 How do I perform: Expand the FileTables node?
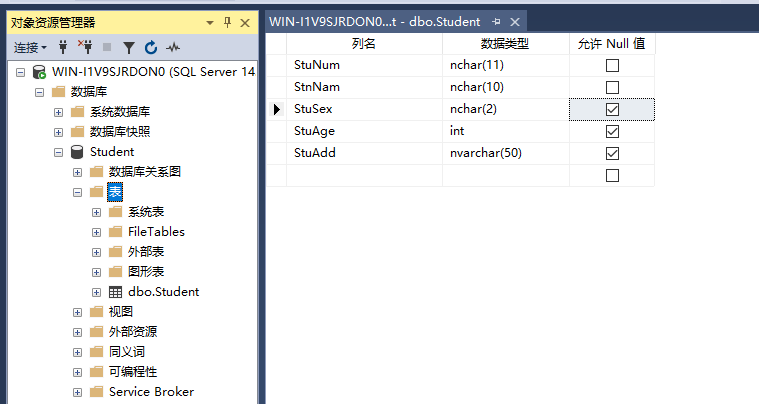click(x=96, y=232)
